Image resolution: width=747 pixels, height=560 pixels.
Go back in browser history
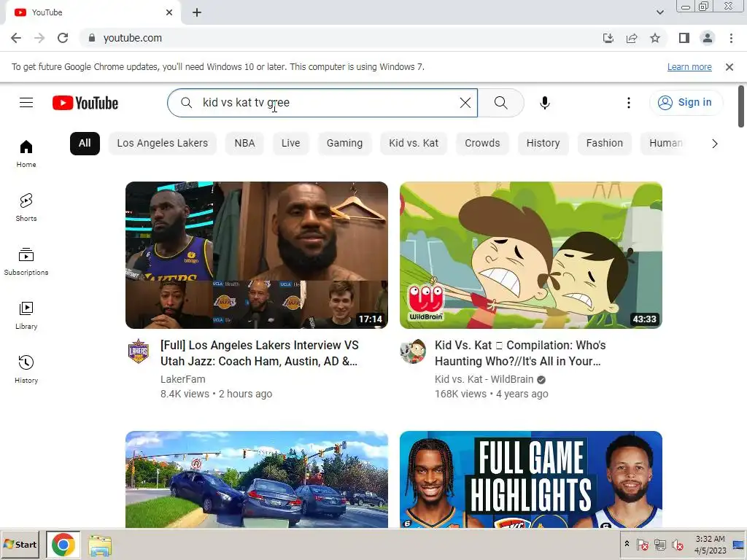16,38
